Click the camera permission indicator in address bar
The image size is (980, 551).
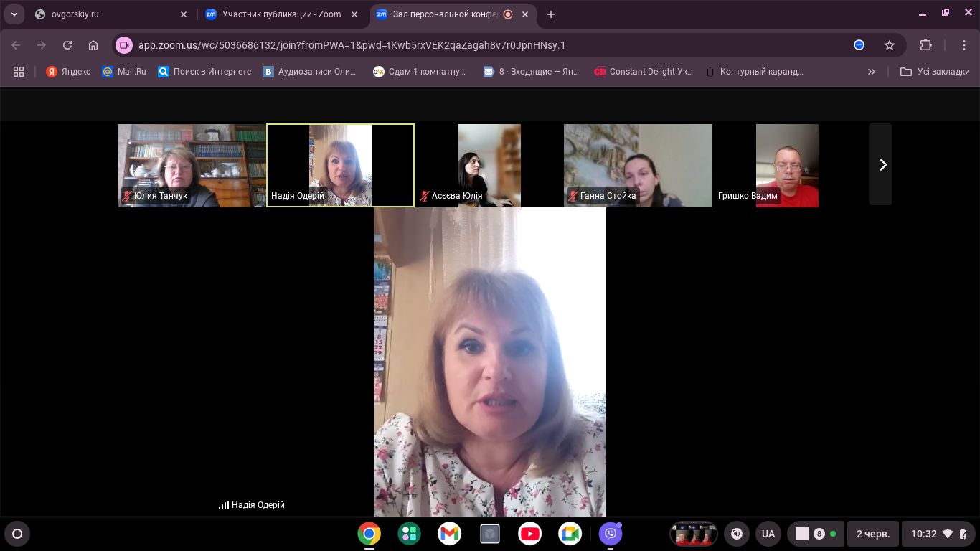pyautogui.click(x=124, y=45)
